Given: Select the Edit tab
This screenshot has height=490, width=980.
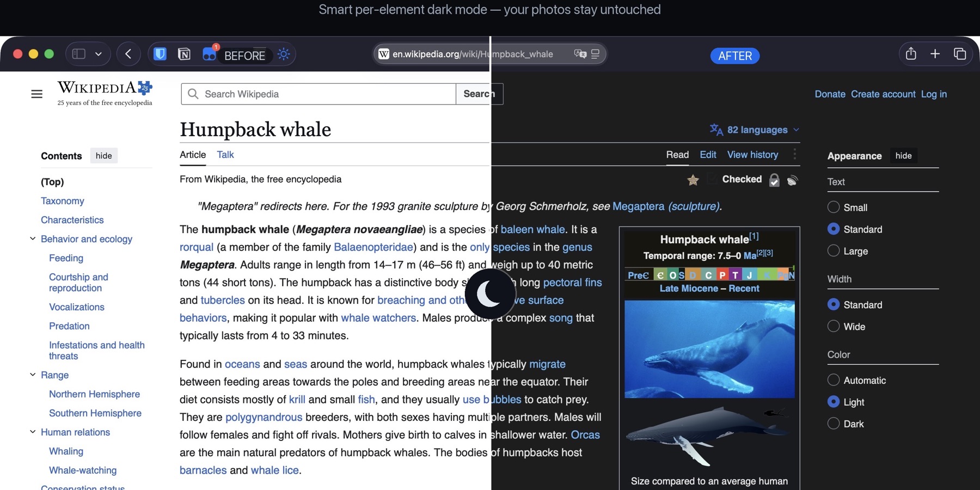Looking at the screenshot, I should click(x=708, y=155).
